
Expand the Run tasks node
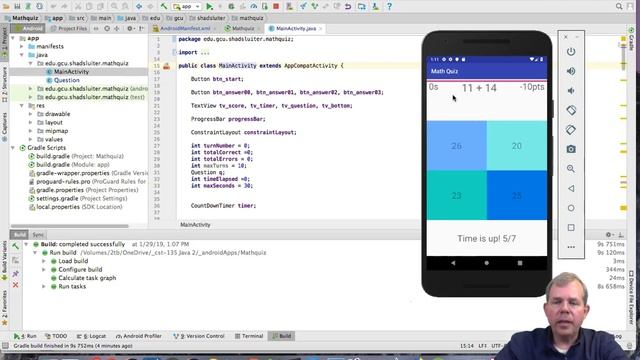[x=44, y=287]
